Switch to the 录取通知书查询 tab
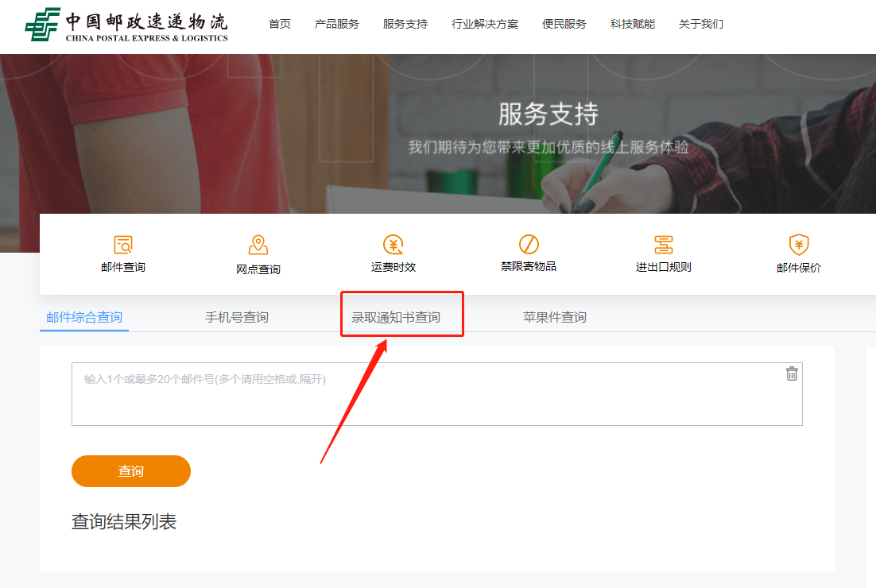The image size is (876, 588). coord(396,317)
